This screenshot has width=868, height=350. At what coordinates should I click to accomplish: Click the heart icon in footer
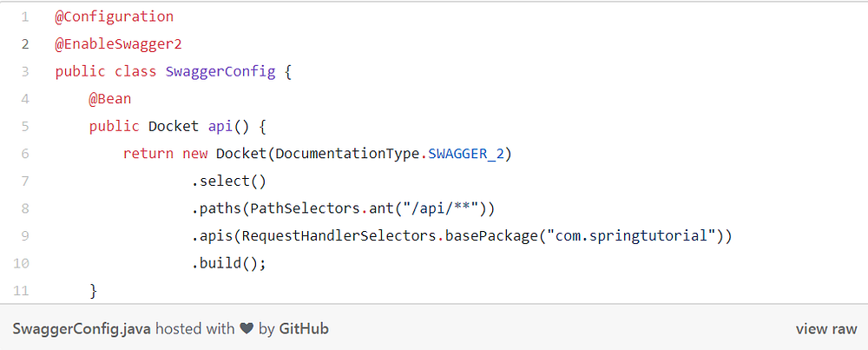coord(247,329)
